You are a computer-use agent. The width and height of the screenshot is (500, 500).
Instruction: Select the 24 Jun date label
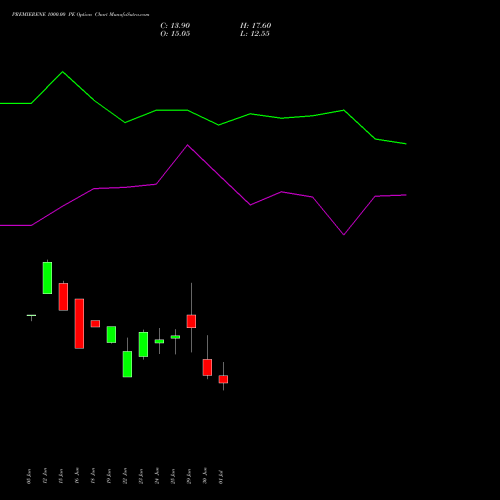157,476
